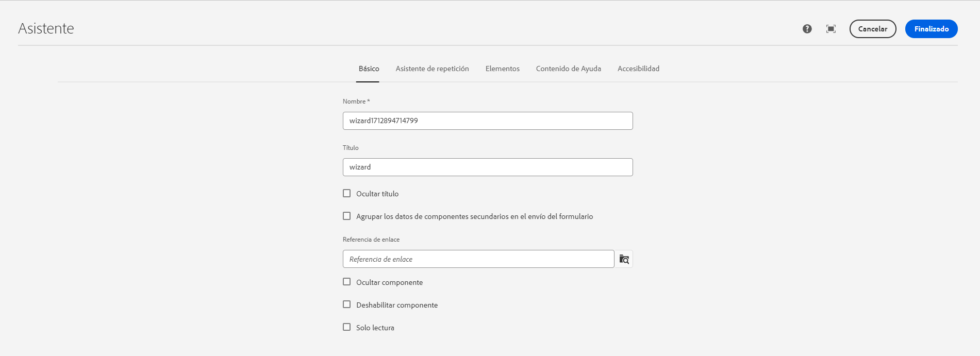
Task: Click into the Nombre input field
Action: [487, 121]
